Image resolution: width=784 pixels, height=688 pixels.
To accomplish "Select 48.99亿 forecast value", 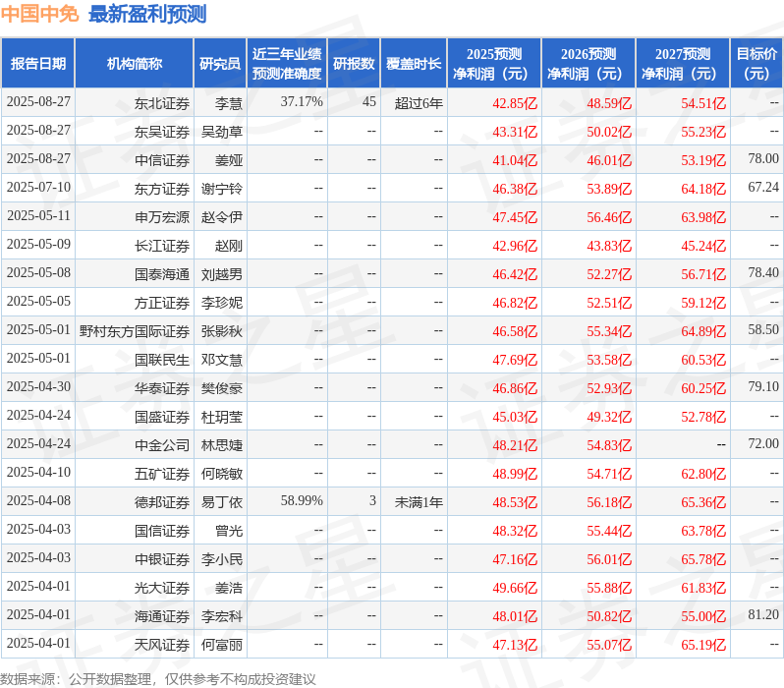I will [x=515, y=474].
